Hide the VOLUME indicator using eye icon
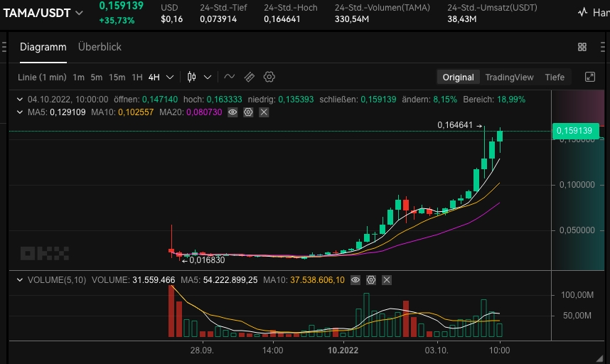The image size is (610, 364). point(355,280)
